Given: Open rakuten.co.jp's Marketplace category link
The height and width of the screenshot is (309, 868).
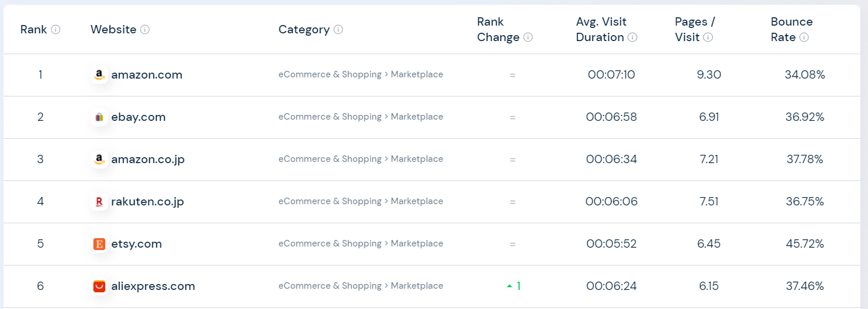Looking at the screenshot, I should point(416,201).
